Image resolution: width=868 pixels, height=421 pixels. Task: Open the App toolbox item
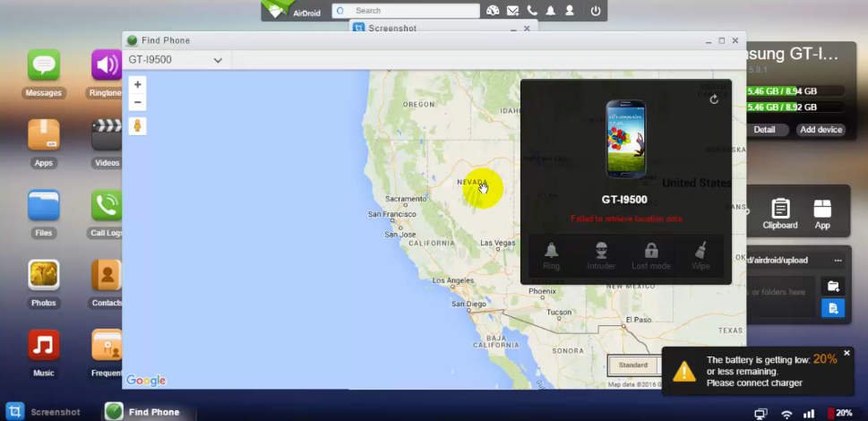pos(822,214)
